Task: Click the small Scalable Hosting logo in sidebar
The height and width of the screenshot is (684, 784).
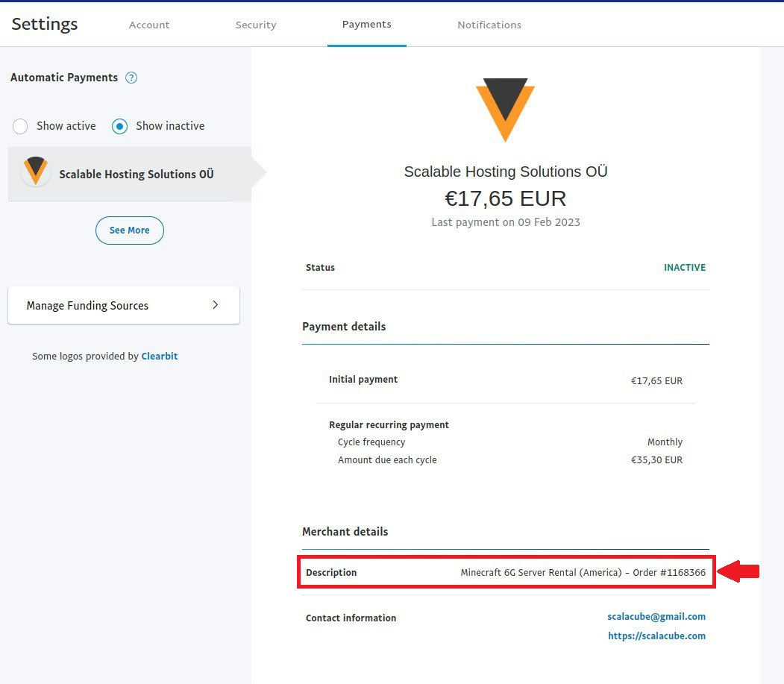Action: (36, 171)
